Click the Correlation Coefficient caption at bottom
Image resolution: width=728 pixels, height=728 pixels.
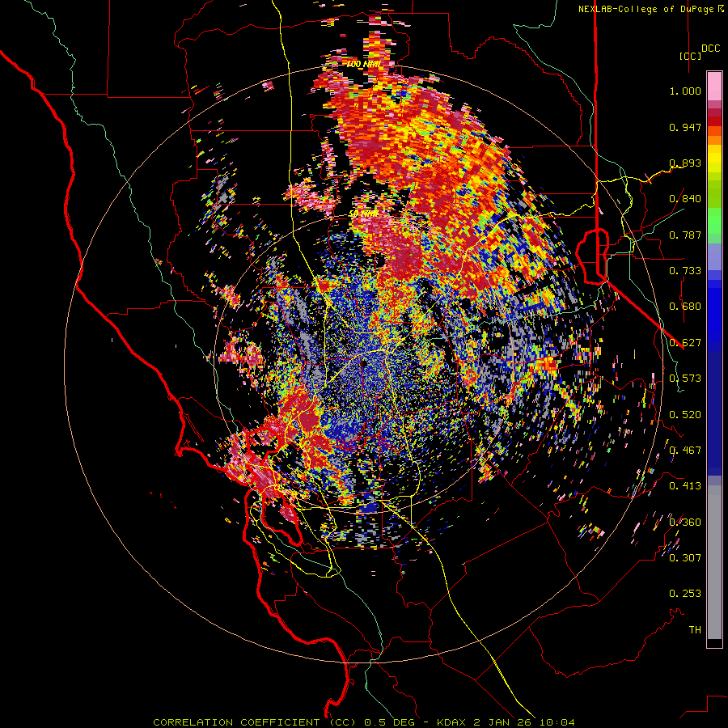pyautogui.click(x=364, y=722)
